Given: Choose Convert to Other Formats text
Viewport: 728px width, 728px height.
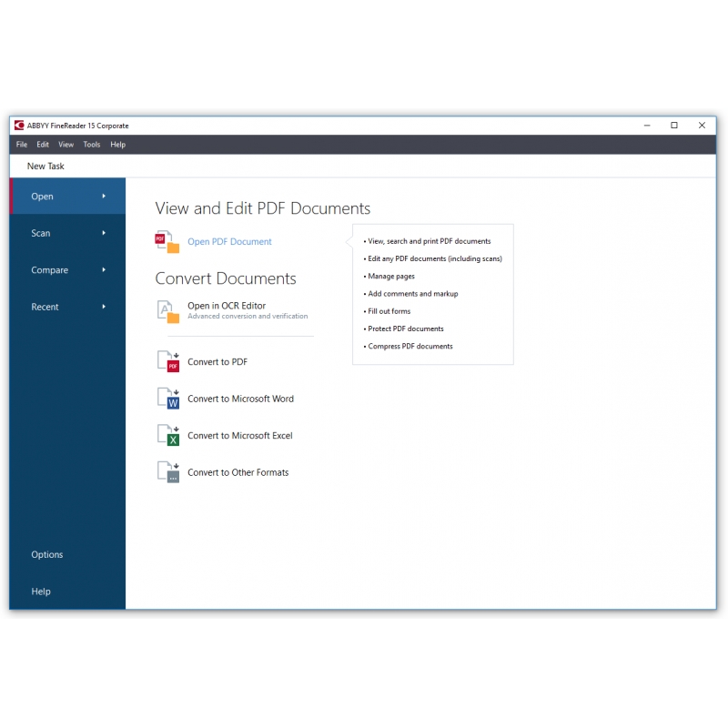Looking at the screenshot, I should click(238, 472).
